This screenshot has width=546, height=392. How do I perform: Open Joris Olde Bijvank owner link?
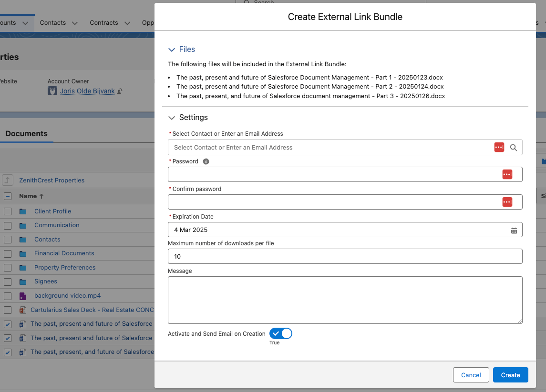pos(87,91)
